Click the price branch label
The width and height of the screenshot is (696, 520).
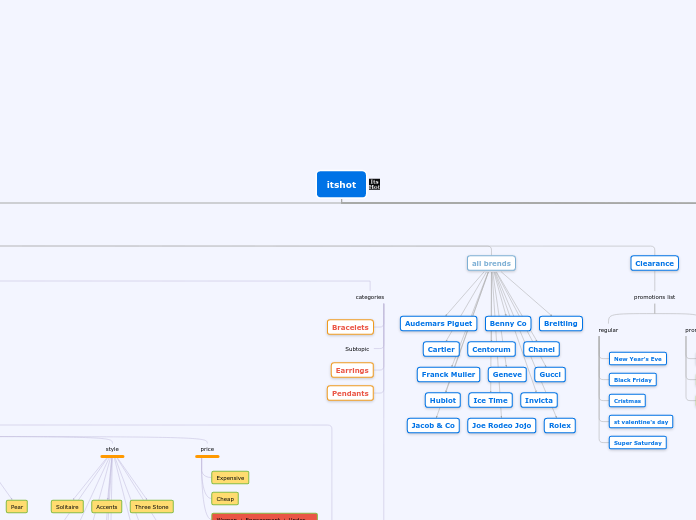point(207,449)
